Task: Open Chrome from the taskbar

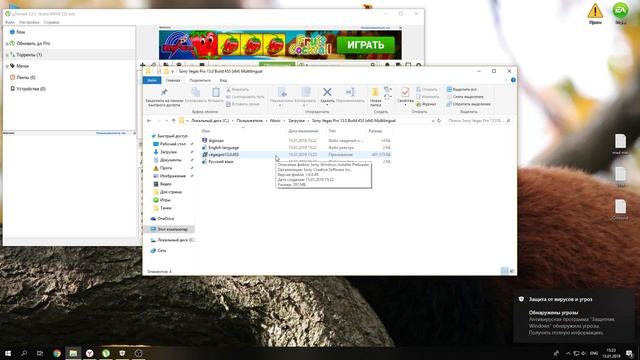Action: click(57, 353)
